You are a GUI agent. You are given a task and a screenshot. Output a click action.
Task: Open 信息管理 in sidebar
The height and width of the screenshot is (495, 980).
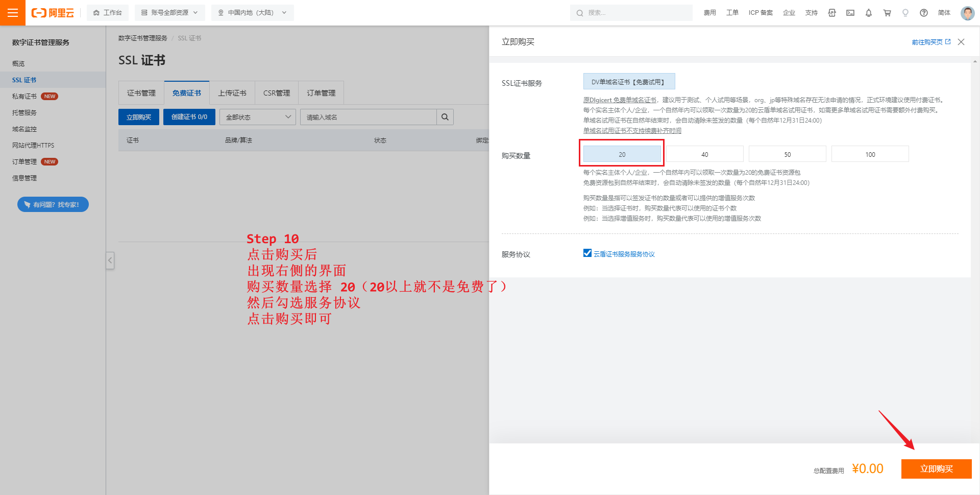point(24,178)
